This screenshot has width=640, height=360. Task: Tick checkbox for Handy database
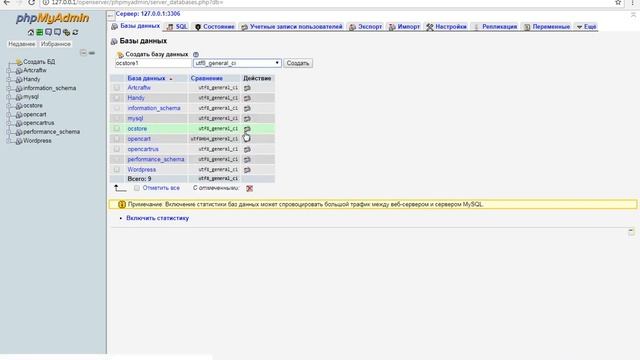[117, 98]
